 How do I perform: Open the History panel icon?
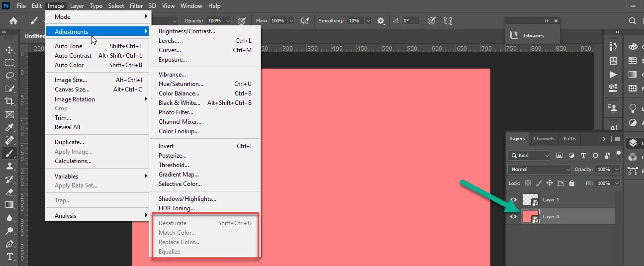click(613, 46)
